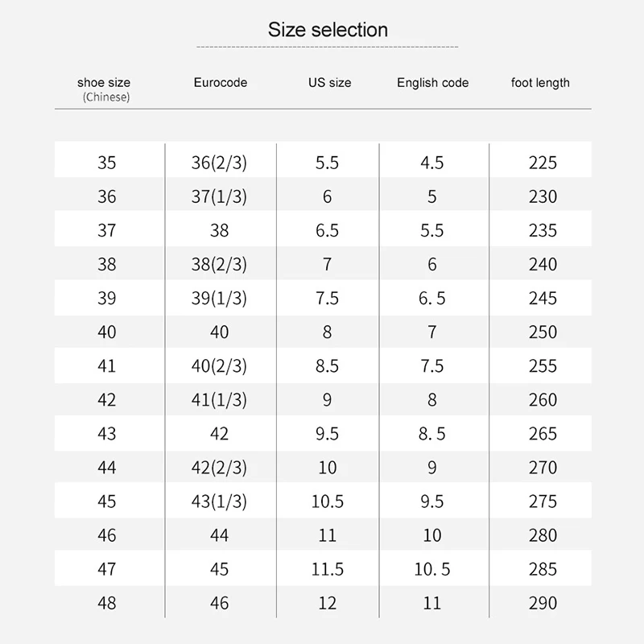The image size is (644, 644).
Task: Select US size 10.5 cell
Action: coord(328,502)
